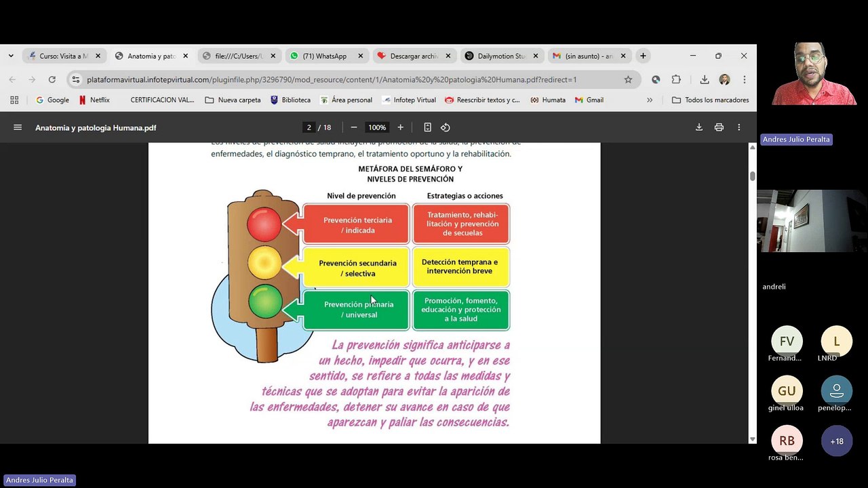Viewport: 868px width, 488px height.
Task: Open the Infotep Virtual bookmark
Action: [x=409, y=100]
